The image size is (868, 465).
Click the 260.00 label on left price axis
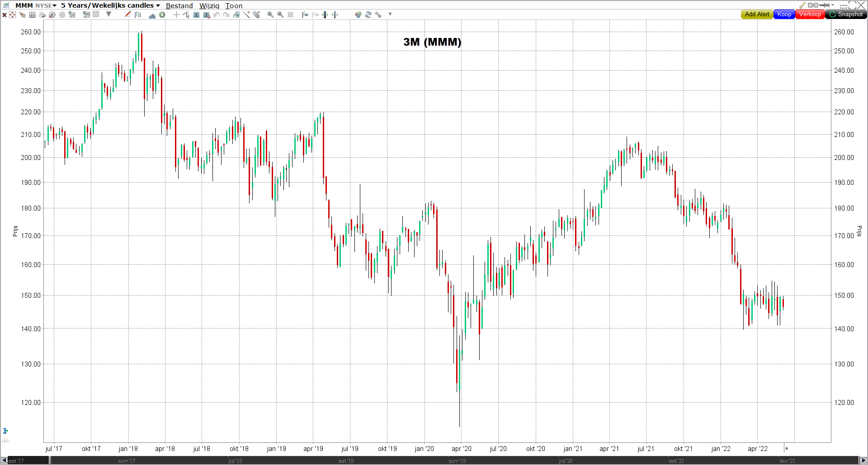31,32
